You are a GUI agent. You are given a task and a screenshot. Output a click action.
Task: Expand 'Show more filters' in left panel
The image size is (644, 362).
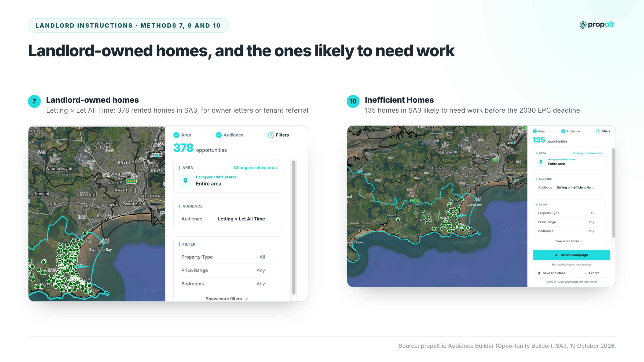[227, 299]
